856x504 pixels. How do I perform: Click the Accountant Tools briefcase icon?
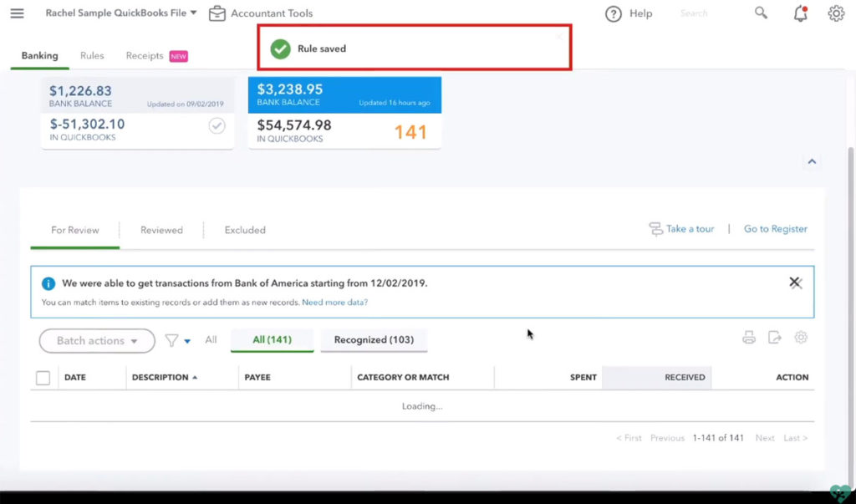[217, 13]
